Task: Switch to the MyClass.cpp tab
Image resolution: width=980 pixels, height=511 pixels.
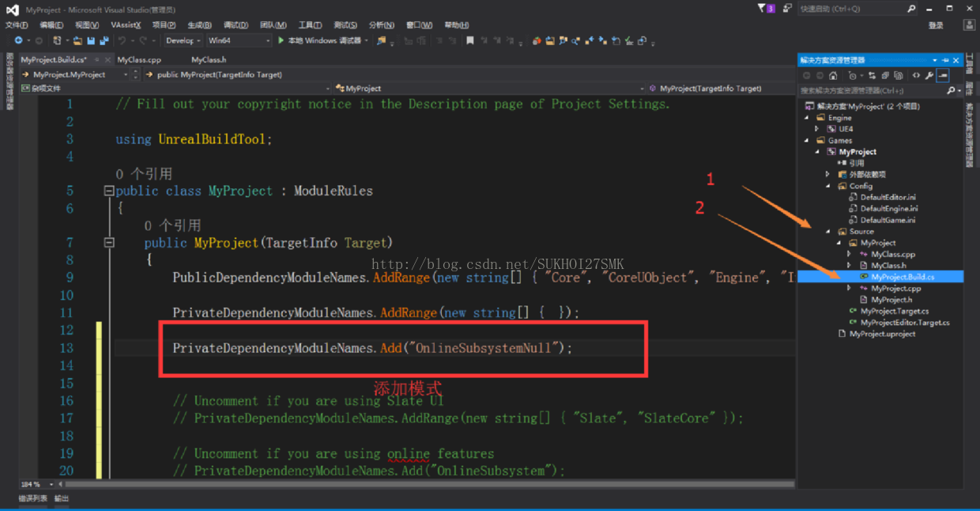Action: (139, 59)
